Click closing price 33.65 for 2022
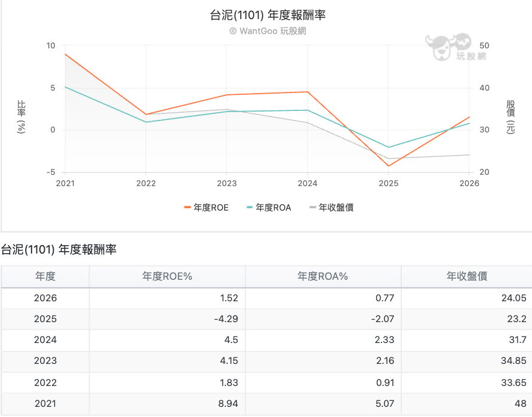 (x=513, y=383)
